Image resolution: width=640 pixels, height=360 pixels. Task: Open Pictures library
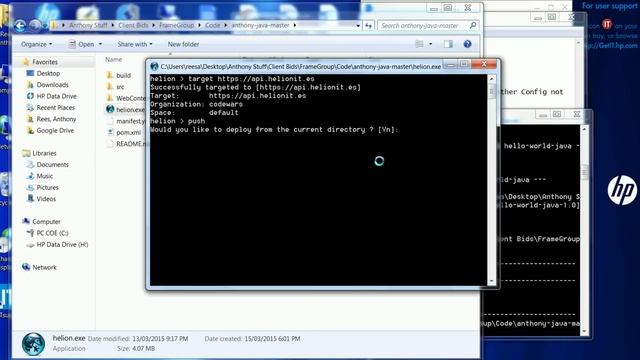click(47, 188)
